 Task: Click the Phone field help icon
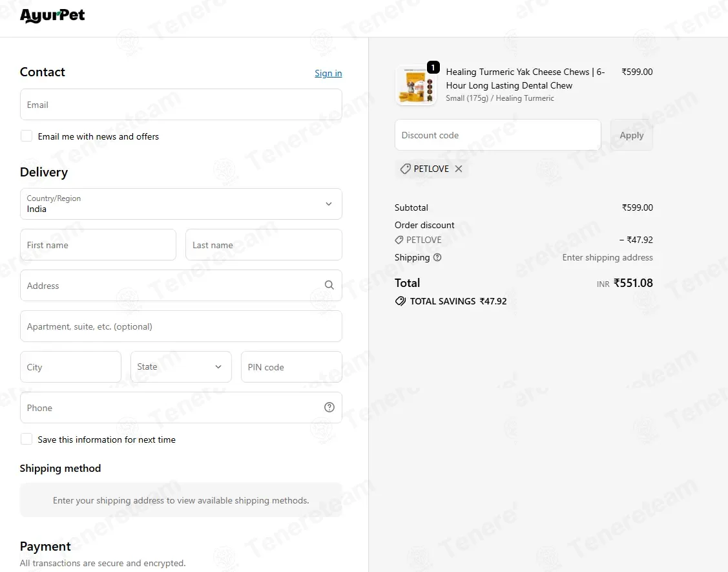329,407
